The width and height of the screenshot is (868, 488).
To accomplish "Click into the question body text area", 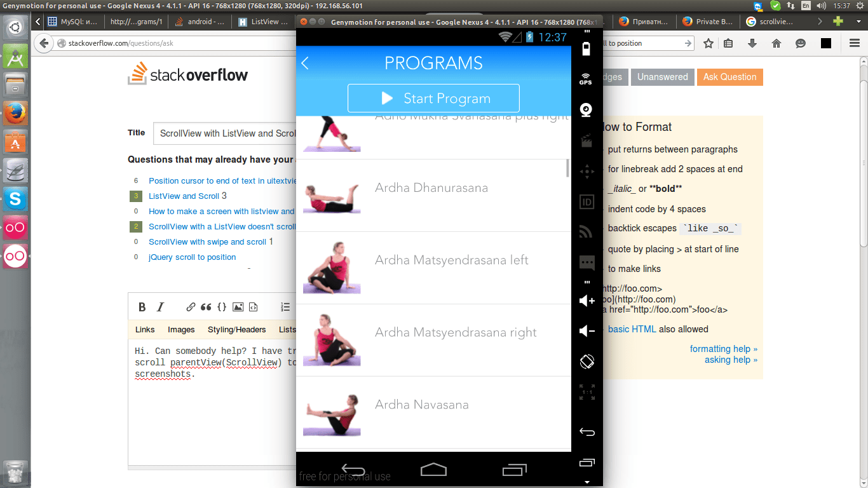I will pos(213,402).
